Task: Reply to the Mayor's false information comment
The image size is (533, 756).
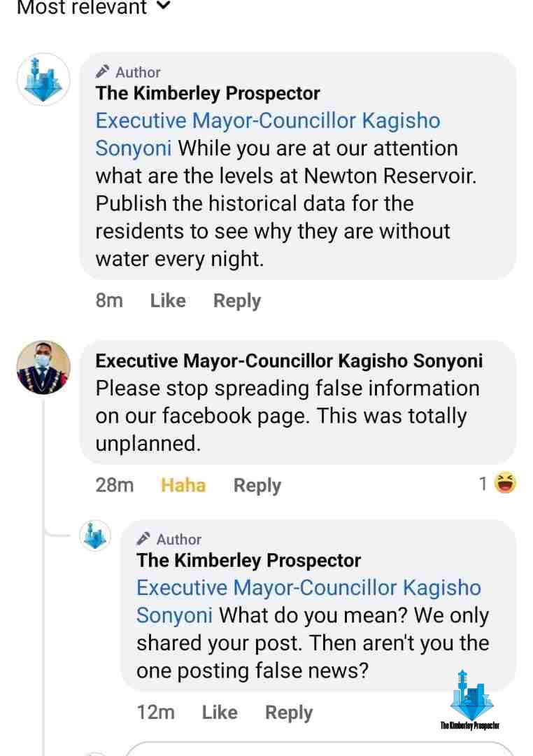Action: pyautogui.click(x=257, y=485)
